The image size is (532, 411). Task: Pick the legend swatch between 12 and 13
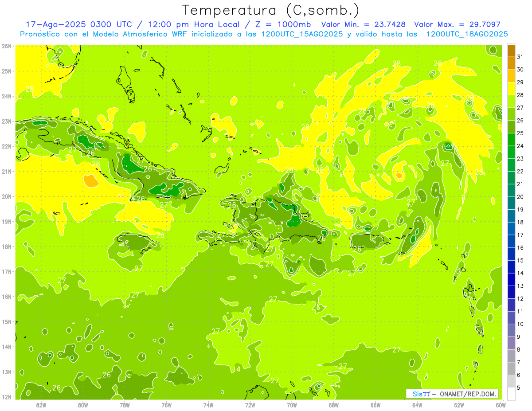511,292
